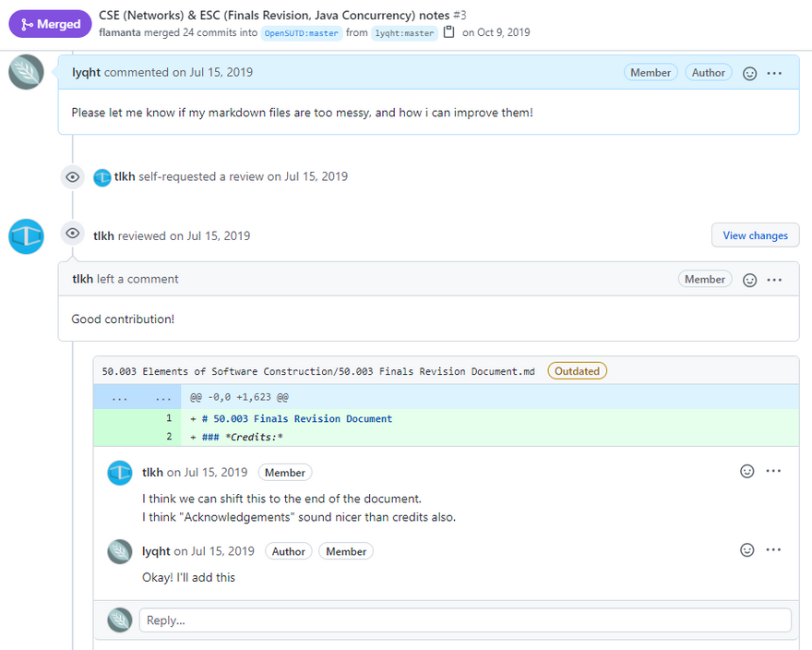Open the 50.003 Finals Revision Document.md file link
The width and height of the screenshot is (812, 650).
pyautogui.click(x=317, y=371)
